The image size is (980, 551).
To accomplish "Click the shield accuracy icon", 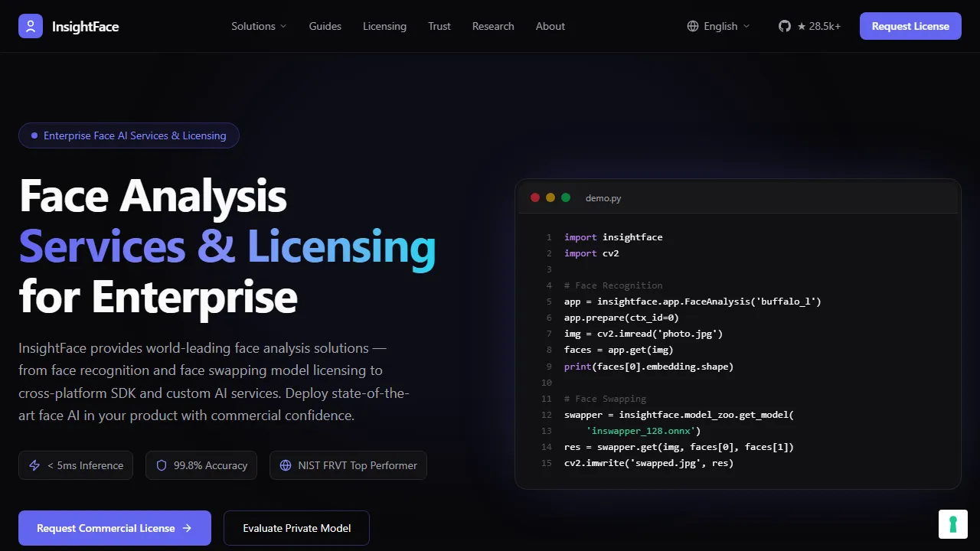I will tap(162, 465).
